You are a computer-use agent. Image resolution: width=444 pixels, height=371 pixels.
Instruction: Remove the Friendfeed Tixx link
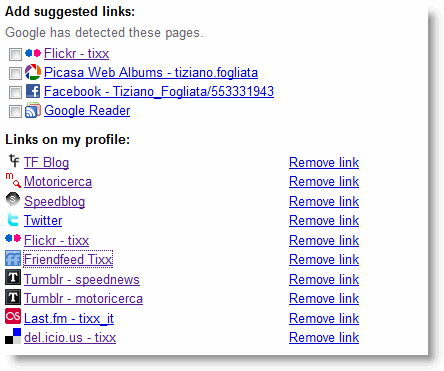tap(324, 259)
